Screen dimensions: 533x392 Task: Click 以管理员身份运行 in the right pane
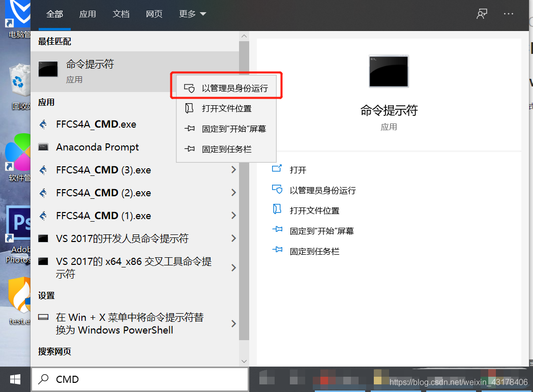coord(322,190)
